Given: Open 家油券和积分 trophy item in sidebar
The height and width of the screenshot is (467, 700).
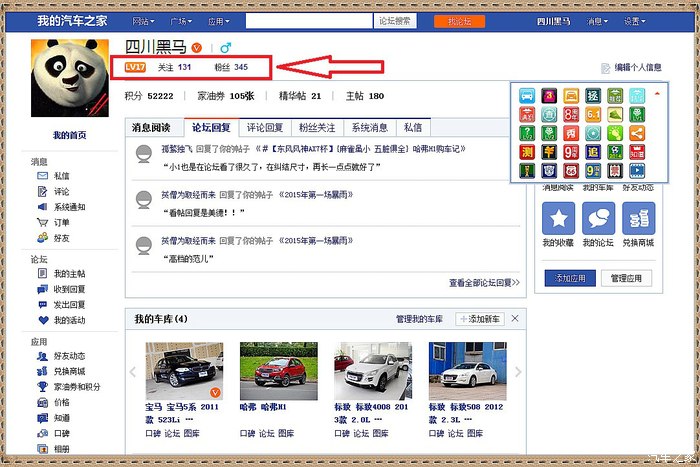Looking at the screenshot, I should (x=75, y=386).
